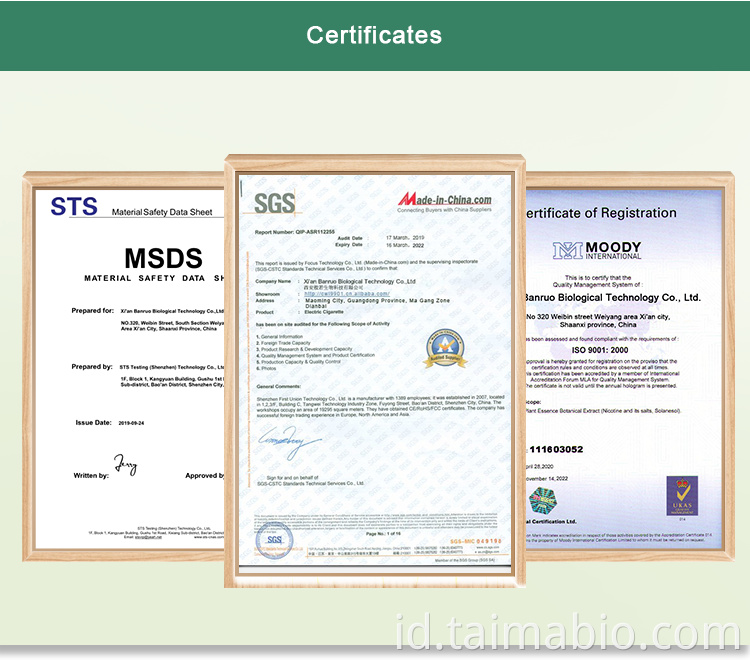This screenshot has height=660, width=750.
Task: Click the Written by signature on MSDS
Action: click(124, 468)
